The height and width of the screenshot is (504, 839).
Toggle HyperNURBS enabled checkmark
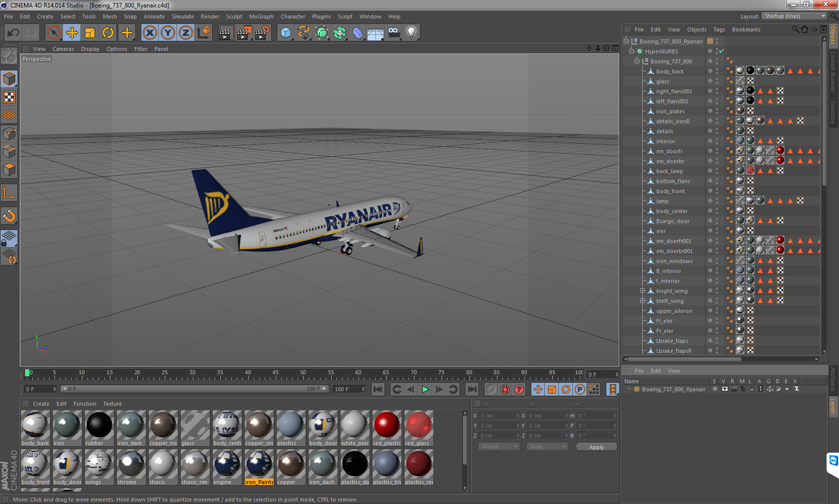722,51
